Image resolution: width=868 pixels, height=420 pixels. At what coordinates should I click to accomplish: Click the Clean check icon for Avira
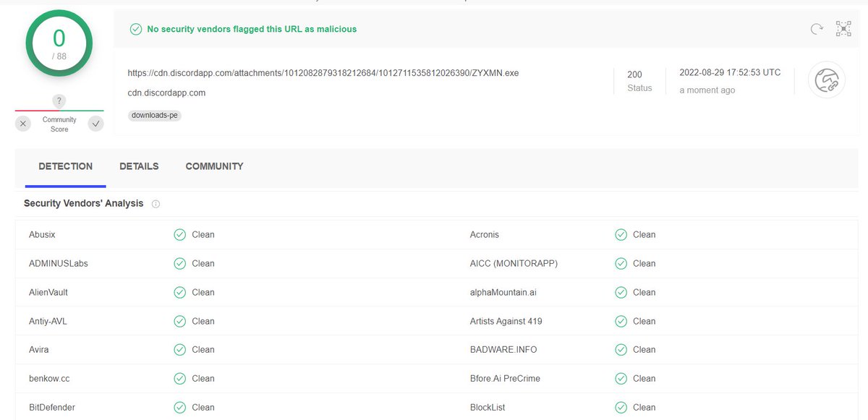pos(179,349)
